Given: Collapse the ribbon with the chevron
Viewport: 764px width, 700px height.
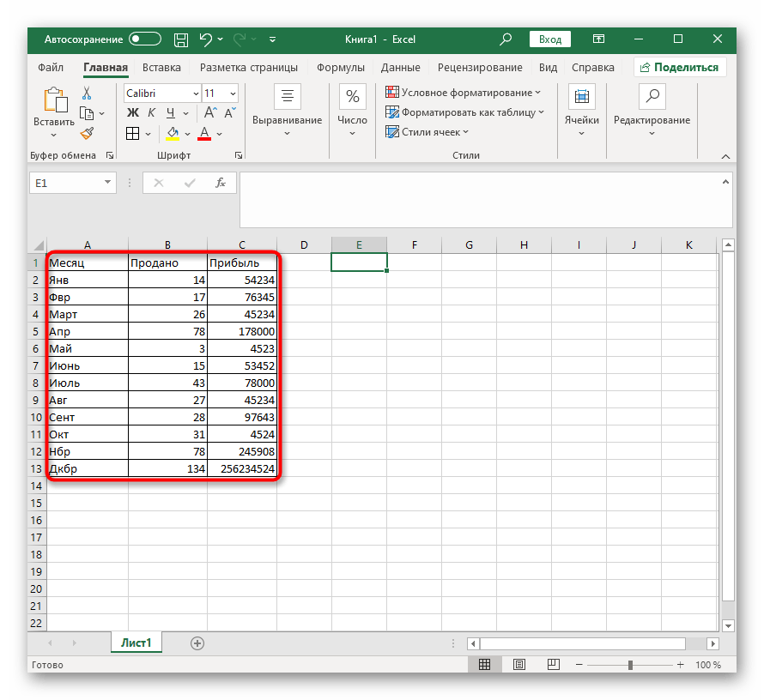Looking at the screenshot, I should point(725,156).
